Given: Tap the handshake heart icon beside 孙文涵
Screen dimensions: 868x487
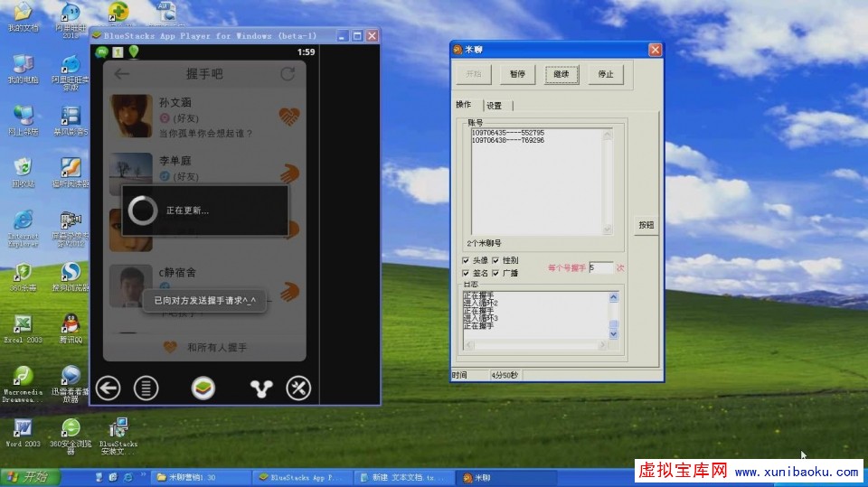Looking at the screenshot, I should (x=288, y=116).
